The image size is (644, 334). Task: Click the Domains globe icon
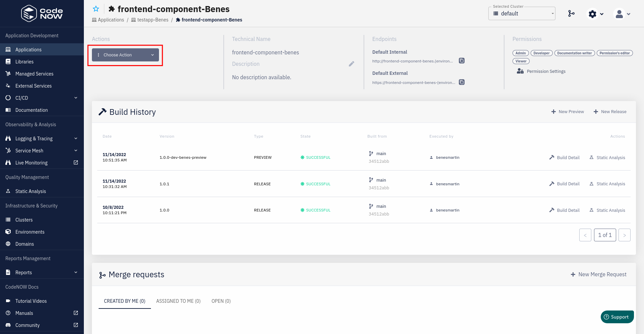point(8,244)
